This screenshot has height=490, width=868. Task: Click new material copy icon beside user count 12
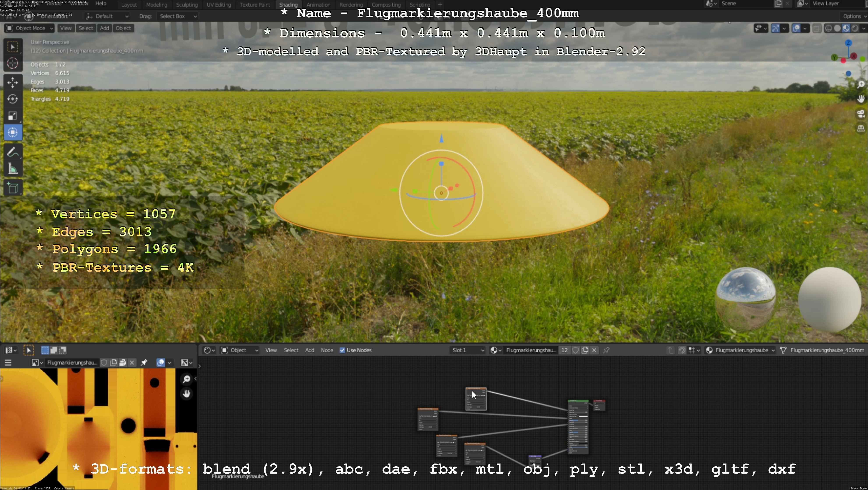(x=585, y=350)
